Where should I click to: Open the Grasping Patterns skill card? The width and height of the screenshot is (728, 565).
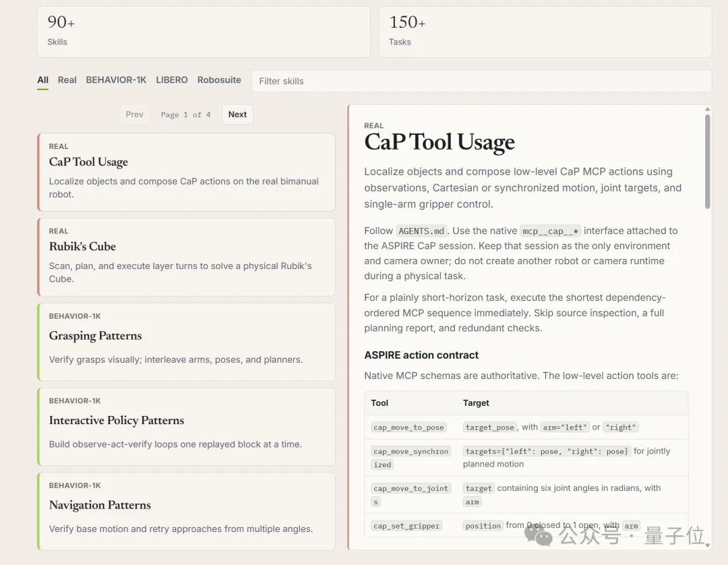tap(186, 342)
